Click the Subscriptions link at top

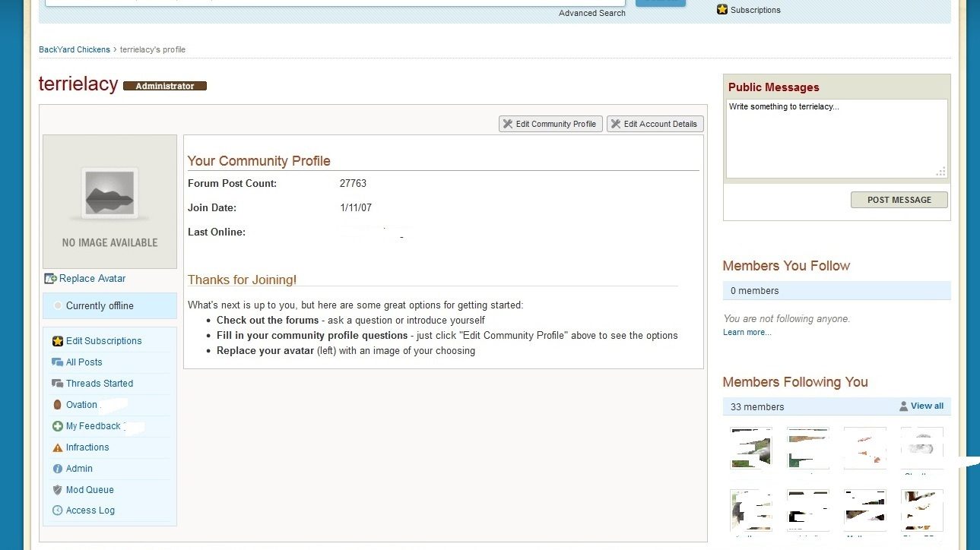pos(755,10)
